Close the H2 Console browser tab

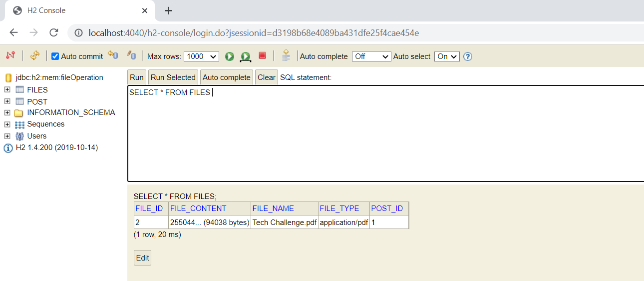click(x=145, y=10)
